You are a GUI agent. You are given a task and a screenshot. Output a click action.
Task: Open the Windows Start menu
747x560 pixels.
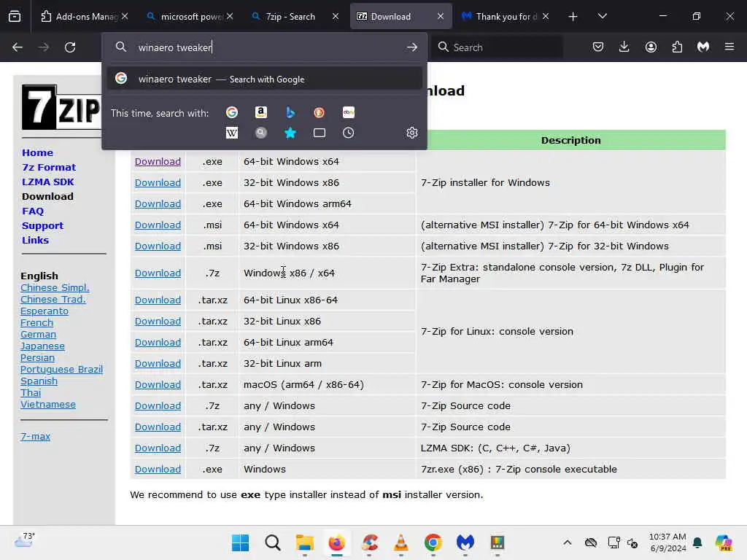point(241,542)
